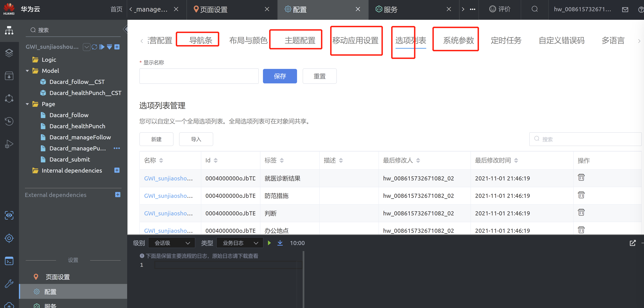644x308 pixels.
Task: Switch to the 系统参数 tab
Action: point(458,40)
